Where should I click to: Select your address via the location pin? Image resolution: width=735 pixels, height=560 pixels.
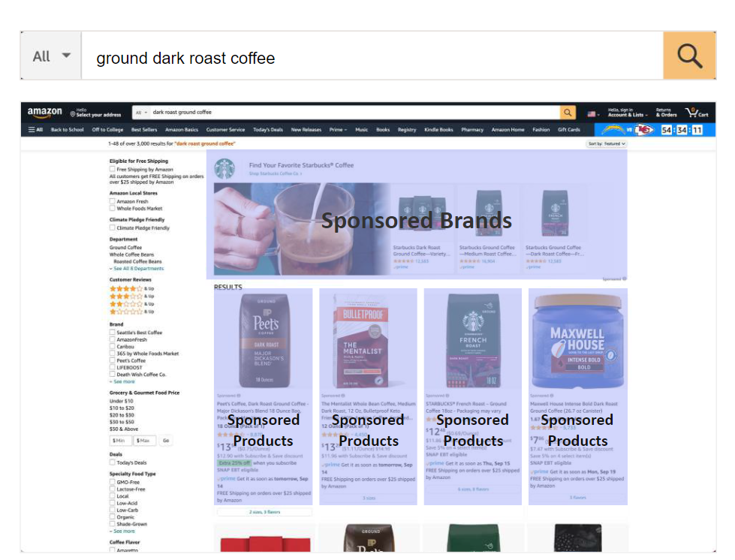click(x=95, y=113)
